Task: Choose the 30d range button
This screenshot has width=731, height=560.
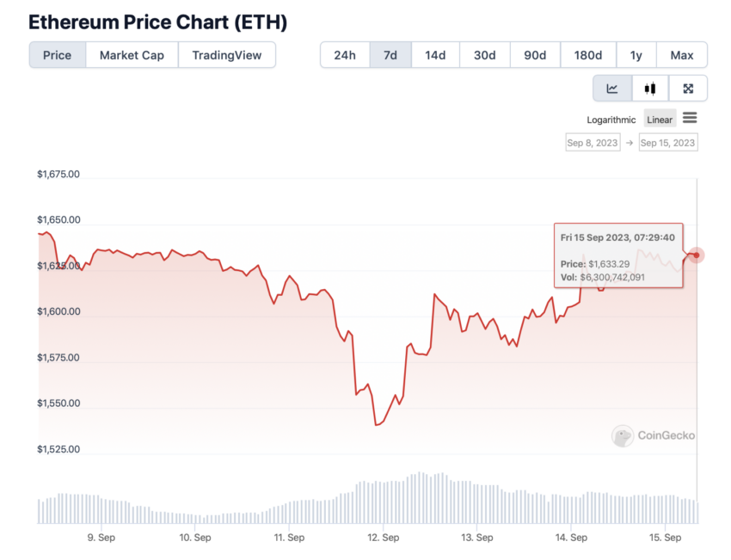Action: click(485, 55)
